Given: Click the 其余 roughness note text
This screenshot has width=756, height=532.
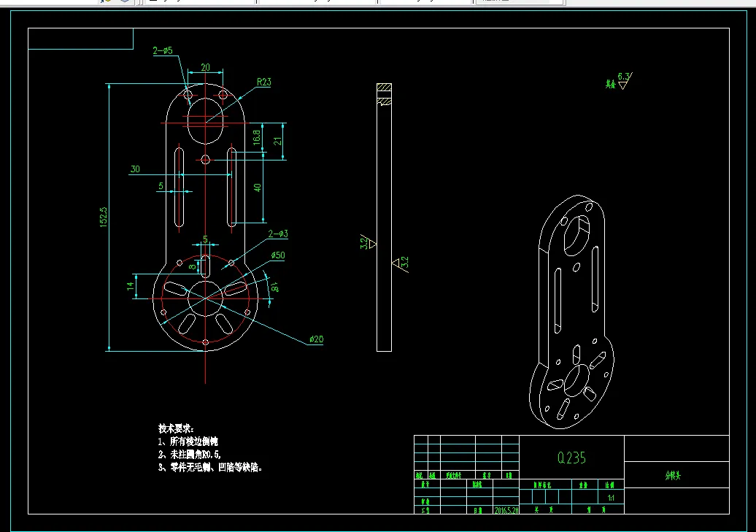Looking at the screenshot, I should tap(610, 85).
